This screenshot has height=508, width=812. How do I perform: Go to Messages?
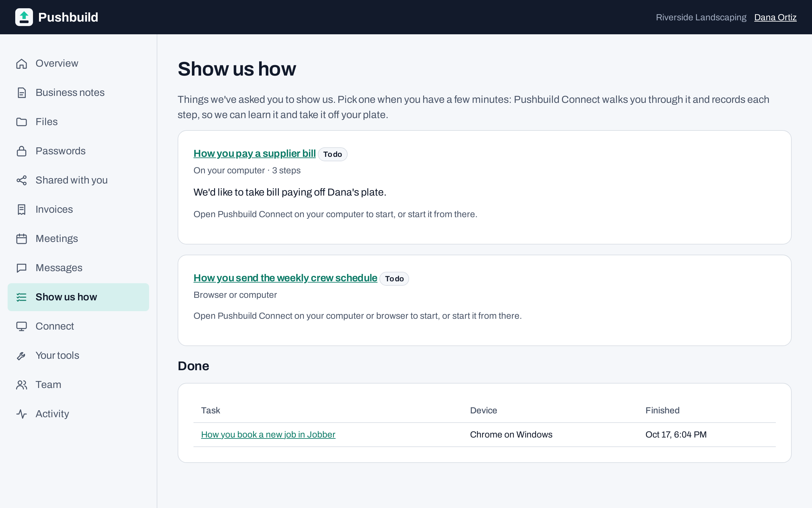[x=78, y=268]
